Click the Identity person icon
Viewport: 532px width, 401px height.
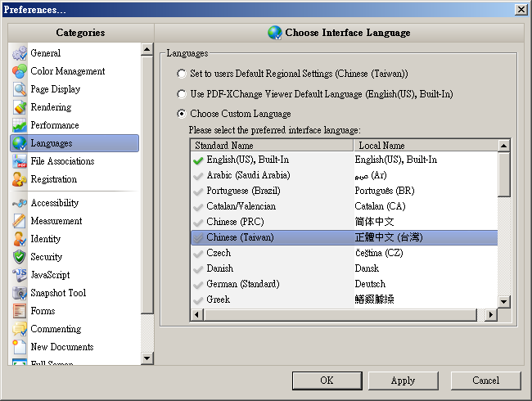point(20,239)
